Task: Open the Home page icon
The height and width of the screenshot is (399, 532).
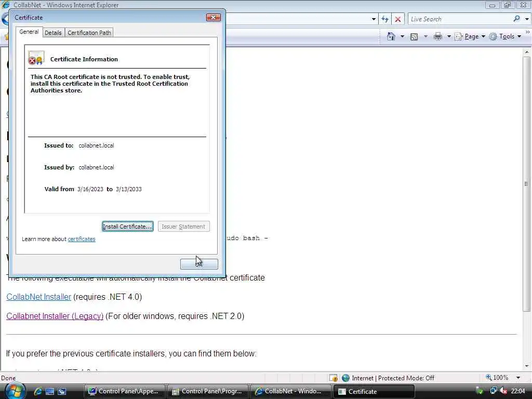Action: pyautogui.click(x=391, y=36)
